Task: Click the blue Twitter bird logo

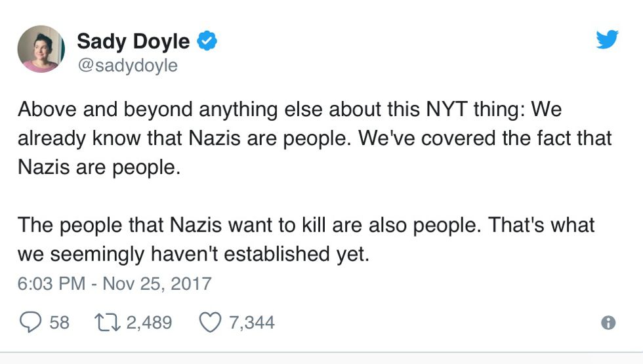Action: coord(607,41)
